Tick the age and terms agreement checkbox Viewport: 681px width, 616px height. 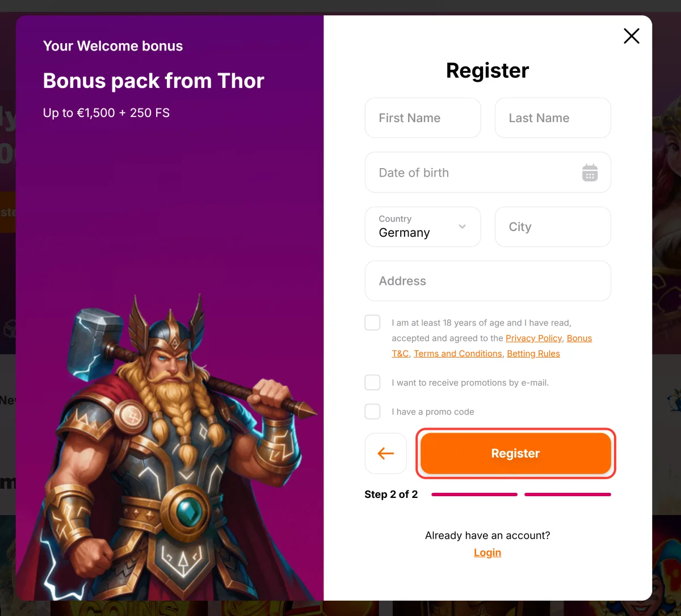click(x=372, y=322)
